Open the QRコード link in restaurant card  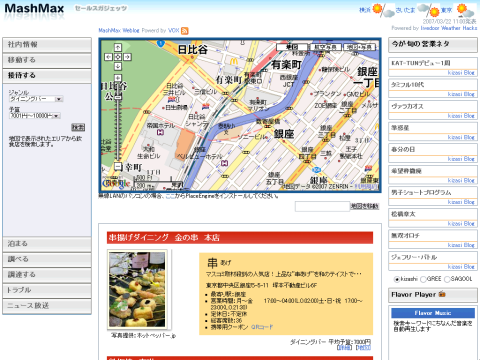pos(262,327)
